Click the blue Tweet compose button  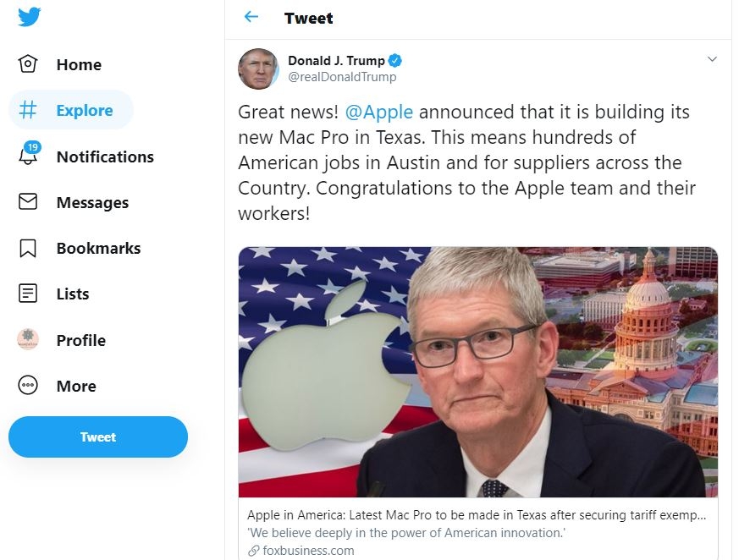tap(98, 436)
